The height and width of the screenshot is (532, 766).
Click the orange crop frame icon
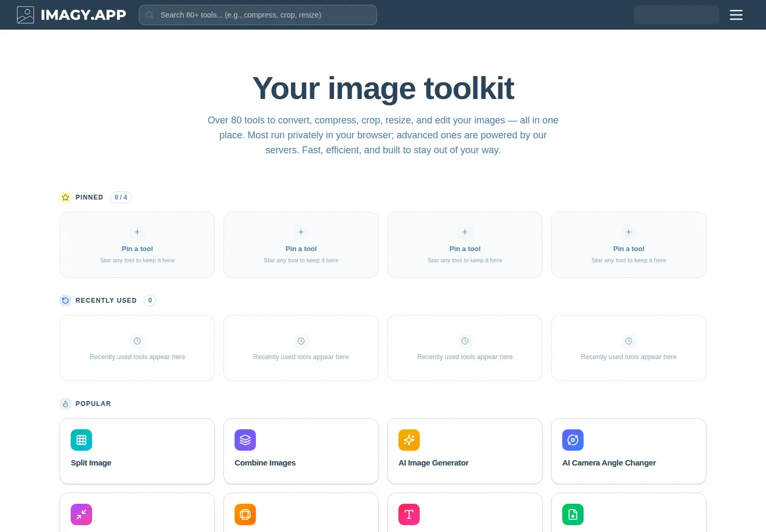coord(245,514)
